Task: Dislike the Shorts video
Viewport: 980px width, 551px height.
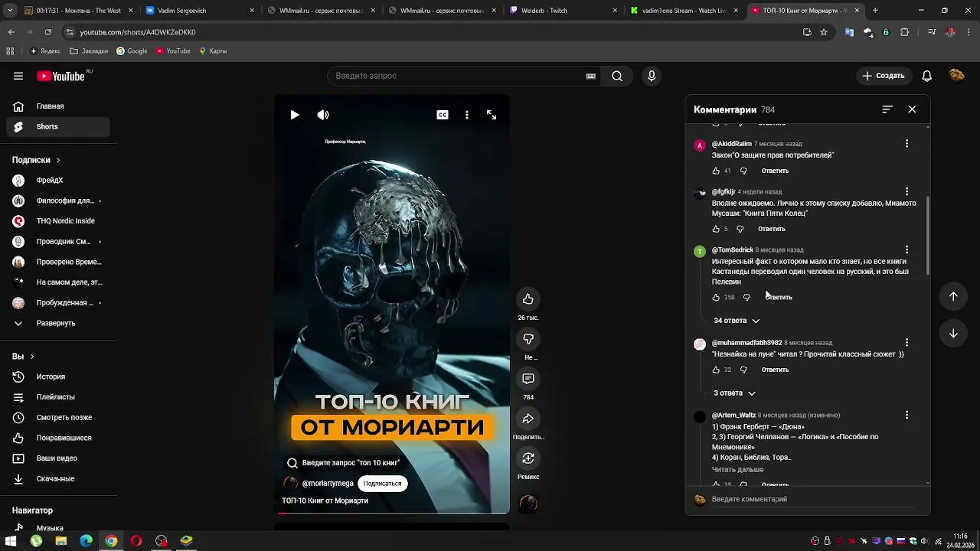Action: [528, 338]
